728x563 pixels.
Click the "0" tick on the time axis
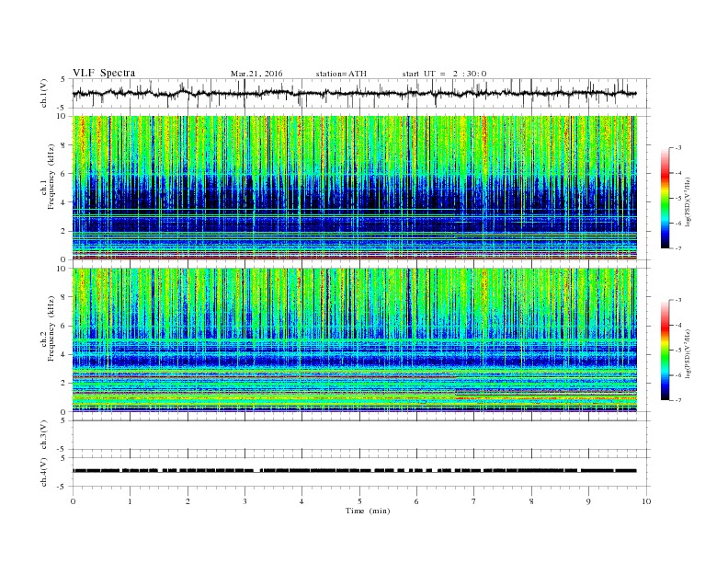coord(73,501)
